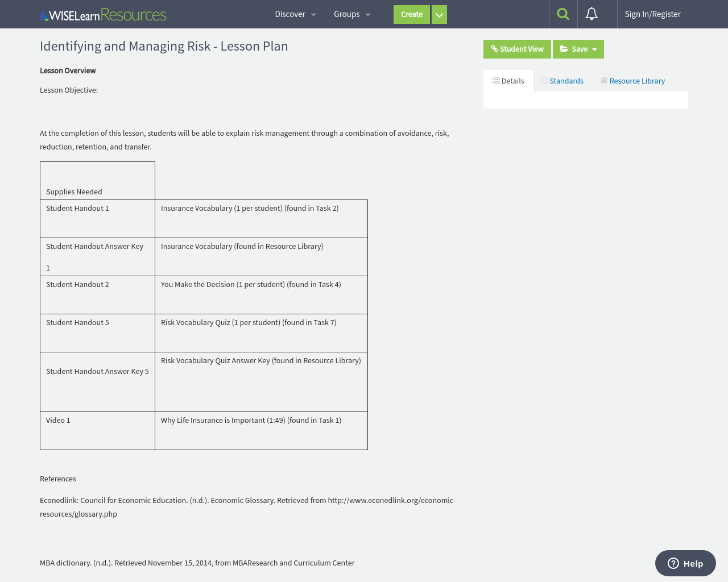Click the search magnifier icon
This screenshot has width=728, height=582.
pos(562,14)
